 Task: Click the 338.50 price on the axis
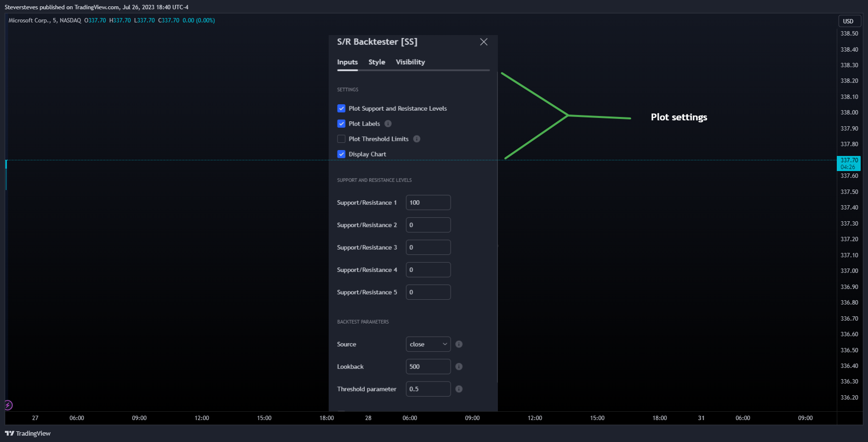click(x=849, y=34)
